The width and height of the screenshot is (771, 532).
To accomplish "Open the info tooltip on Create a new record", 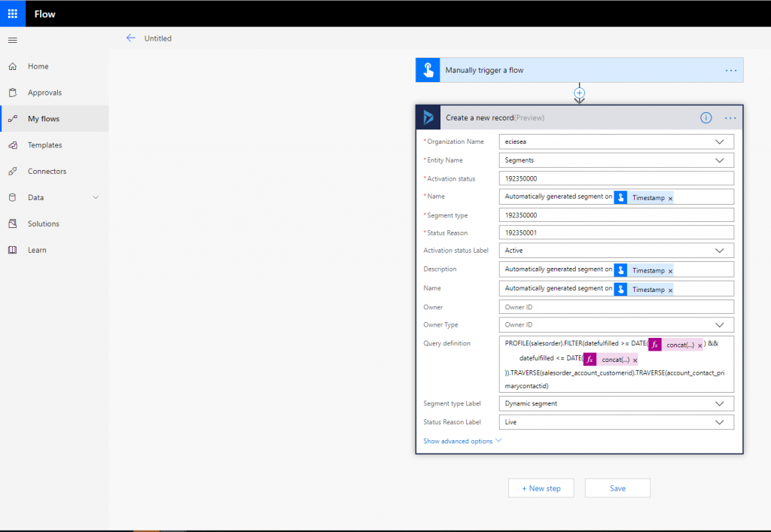I will (705, 117).
